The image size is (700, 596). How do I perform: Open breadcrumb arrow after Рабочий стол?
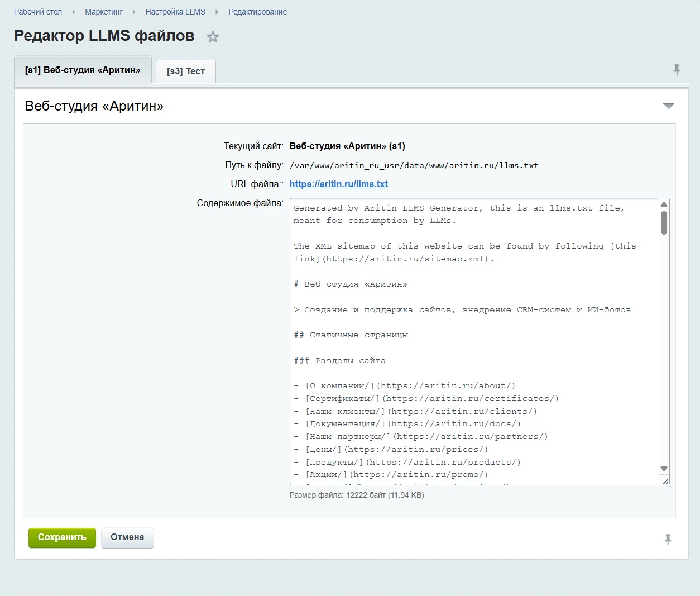pos(74,12)
